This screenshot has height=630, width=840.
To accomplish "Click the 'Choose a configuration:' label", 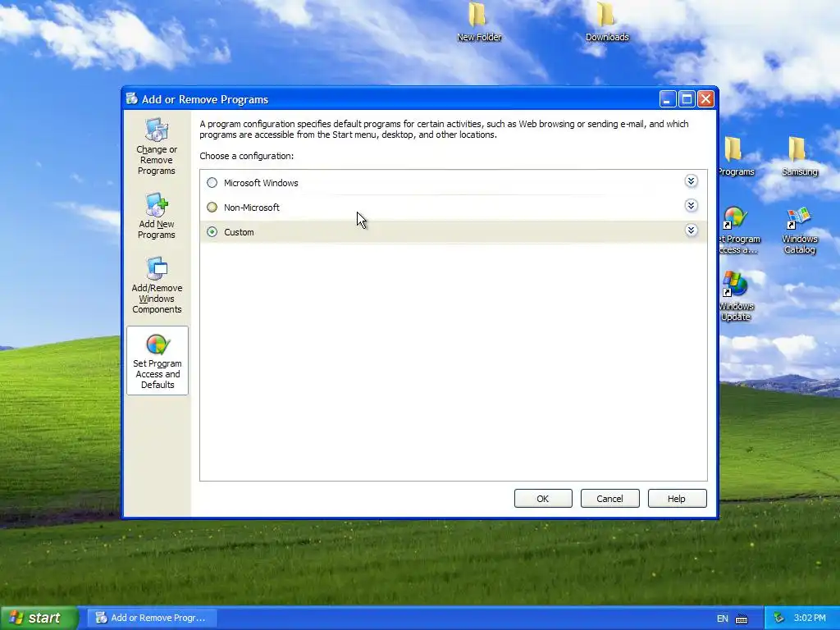I will click(x=246, y=156).
